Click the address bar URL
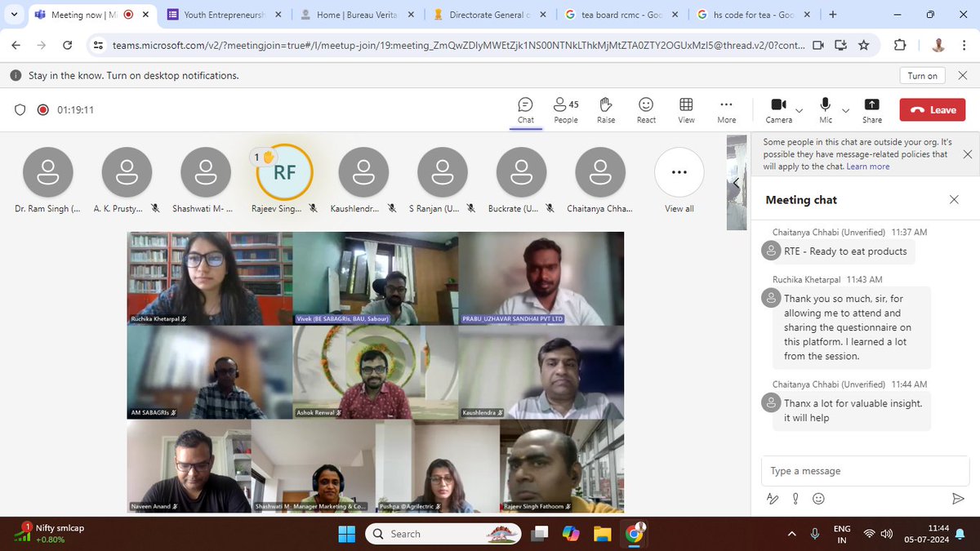980x551 pixels. coord(458,46)
